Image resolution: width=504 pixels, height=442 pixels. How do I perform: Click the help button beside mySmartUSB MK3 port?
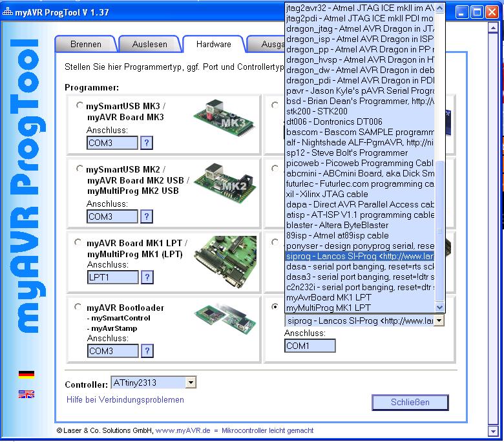click(147, 143)
